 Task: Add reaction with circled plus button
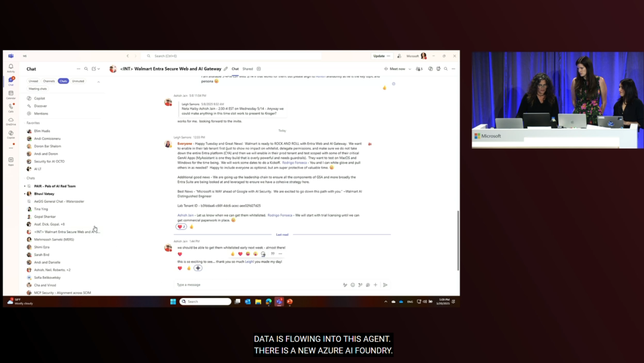point(198,268)
